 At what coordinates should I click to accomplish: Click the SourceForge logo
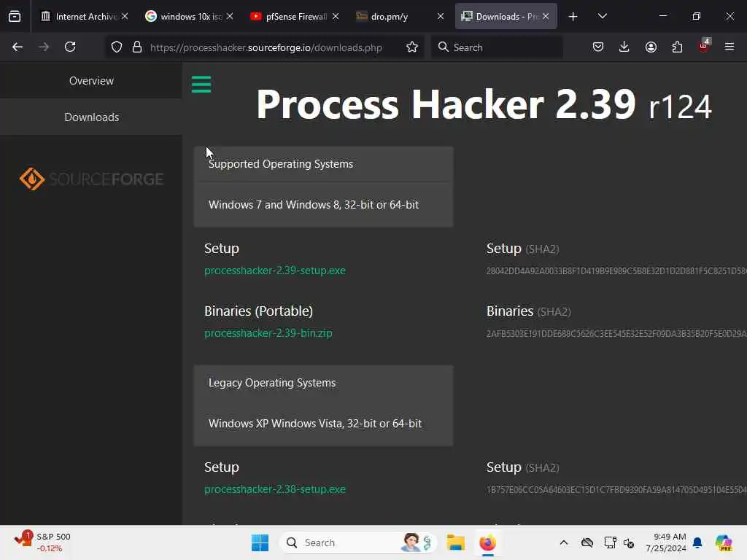91,179
